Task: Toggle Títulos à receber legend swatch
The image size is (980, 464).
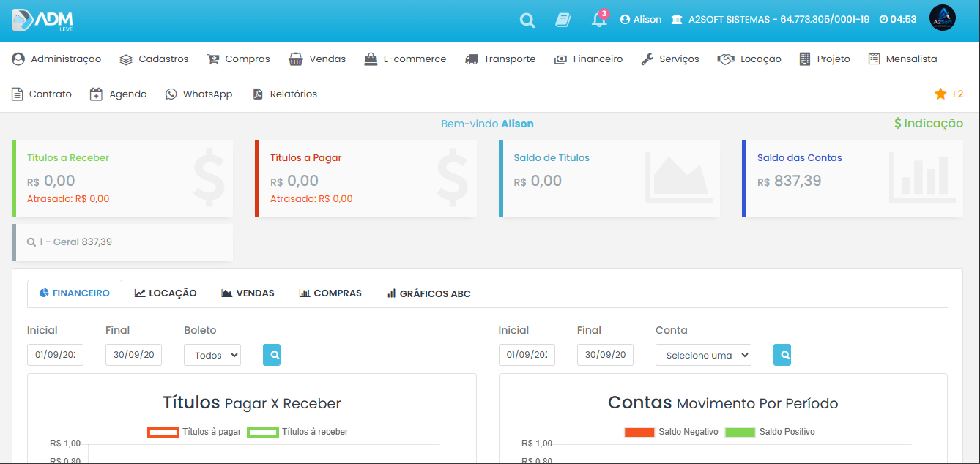Action: point(263,432)
